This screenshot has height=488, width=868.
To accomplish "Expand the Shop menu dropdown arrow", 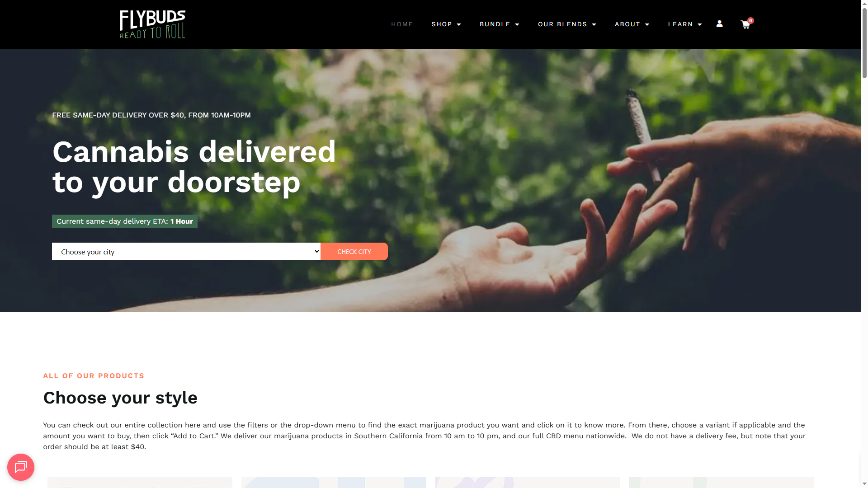I will pyautogui.click(x=459, y=24).
